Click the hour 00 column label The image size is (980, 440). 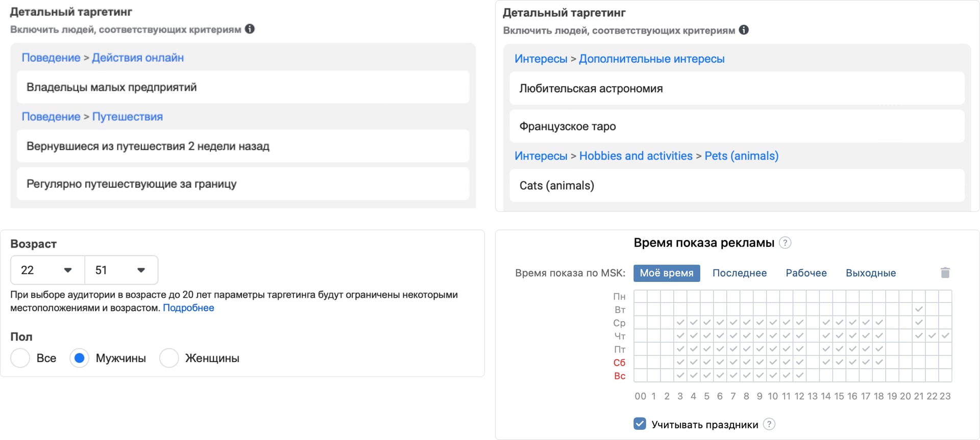click(x=640, y=396)
